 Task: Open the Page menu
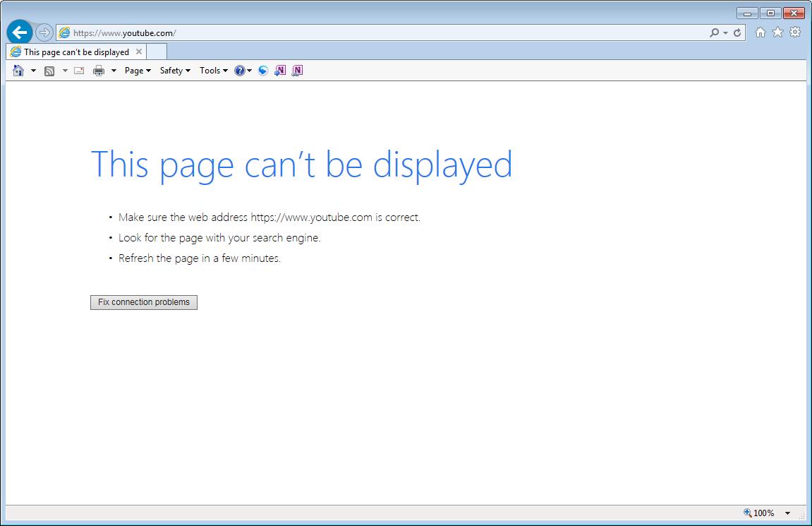(138, 71)
